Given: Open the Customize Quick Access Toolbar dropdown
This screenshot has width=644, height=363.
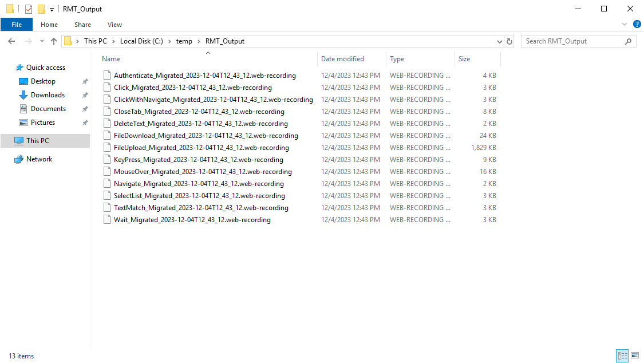Looking at the screenshot, I should pyautogui.click(x=52, y=9).
